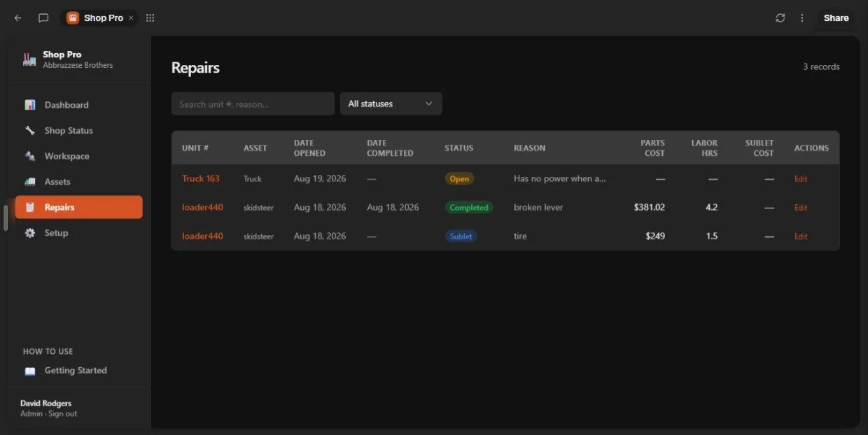Go to Dashboard in sidebar

pyautogui.click(x=79, y=105)
